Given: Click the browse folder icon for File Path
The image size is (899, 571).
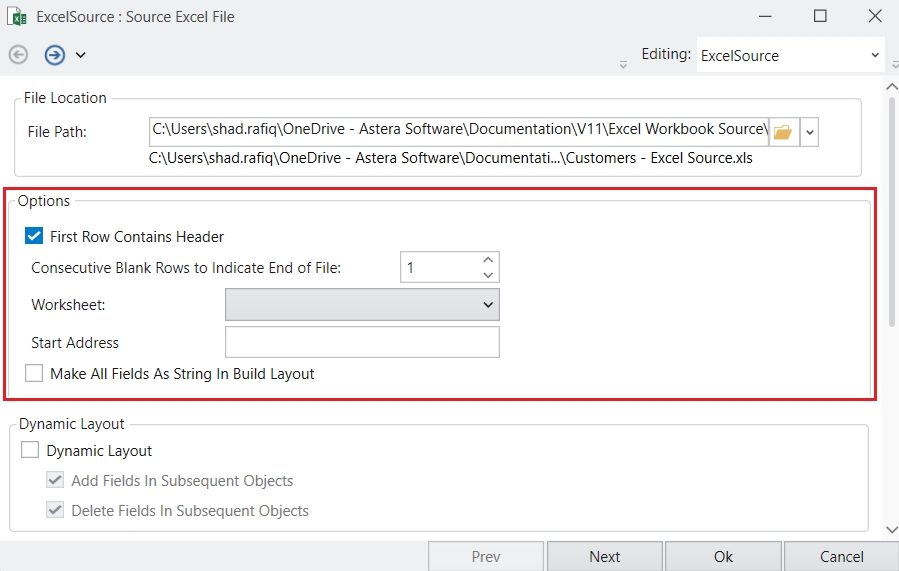Looking at the screenshot, I should 783,132.
